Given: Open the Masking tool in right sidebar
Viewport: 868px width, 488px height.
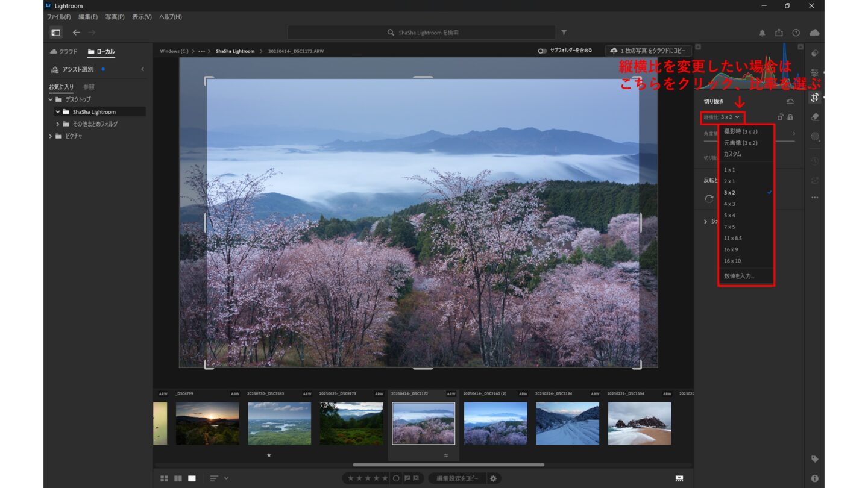Looking at the screenshot, I should pyautogui.click(x=815, y=137).
